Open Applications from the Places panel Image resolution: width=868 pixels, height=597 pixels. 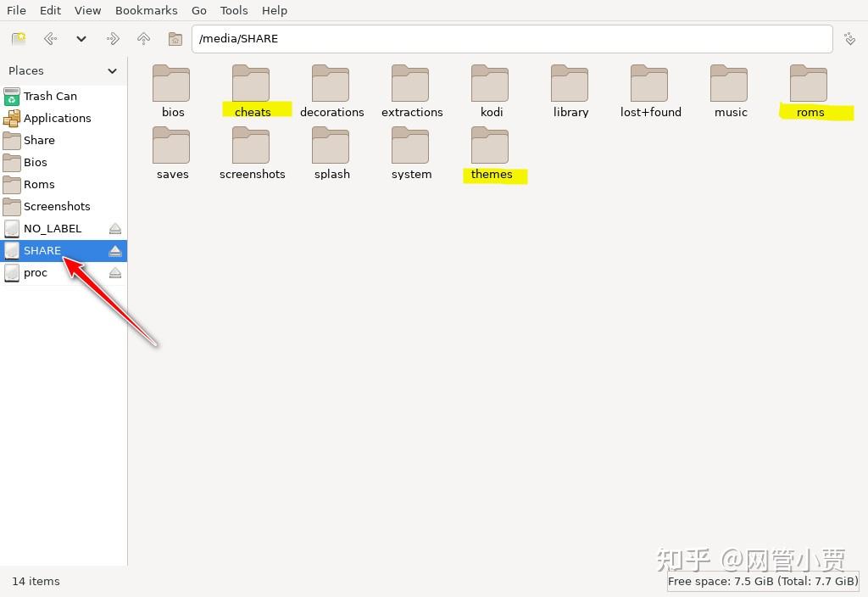(x=57, y=118)
